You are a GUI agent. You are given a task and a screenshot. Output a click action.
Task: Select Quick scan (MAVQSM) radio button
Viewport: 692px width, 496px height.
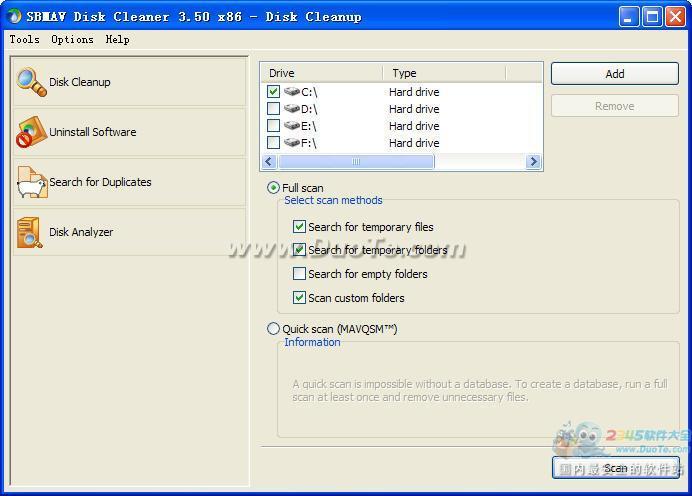(x=273, y=329)
